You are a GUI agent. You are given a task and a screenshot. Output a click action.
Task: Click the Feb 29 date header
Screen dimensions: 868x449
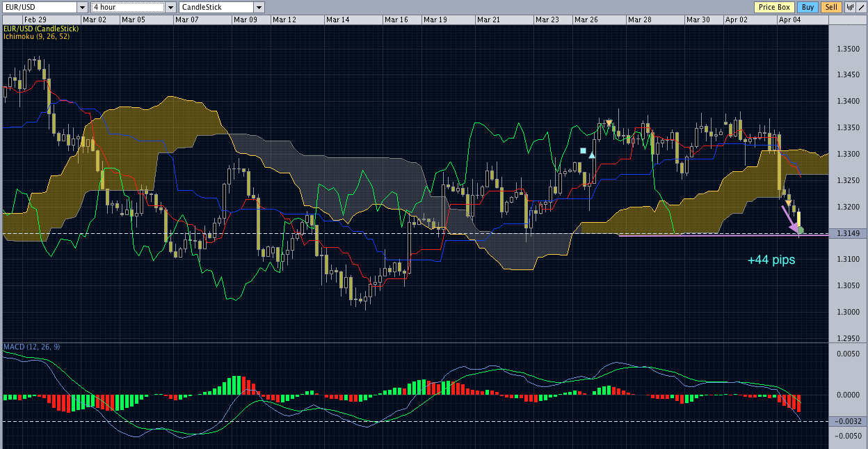[36, 19]
